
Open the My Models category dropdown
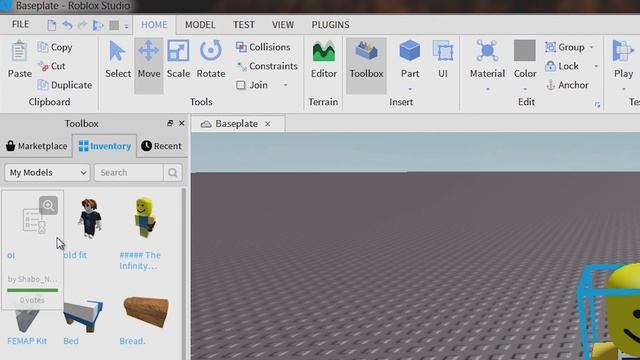point(47,173)
